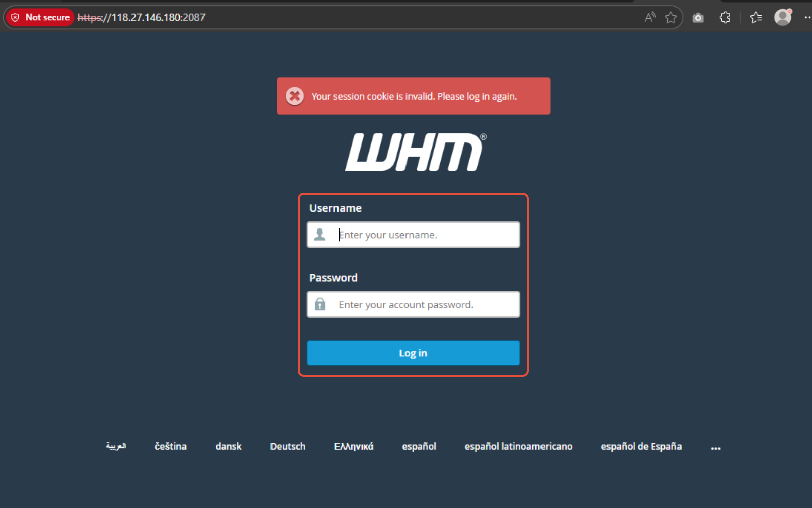Click the user icon in Username field
Viewport: 812px width, 508px height.
click(320, 234)
